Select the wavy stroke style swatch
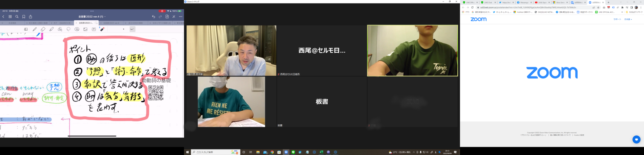 coord(132,29)
